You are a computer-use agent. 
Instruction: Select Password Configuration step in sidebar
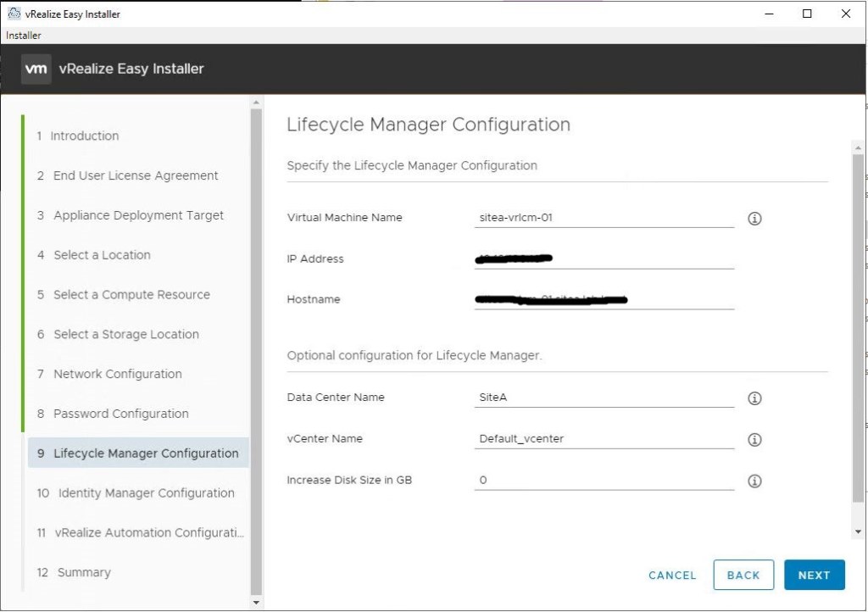tap(120, 414)
